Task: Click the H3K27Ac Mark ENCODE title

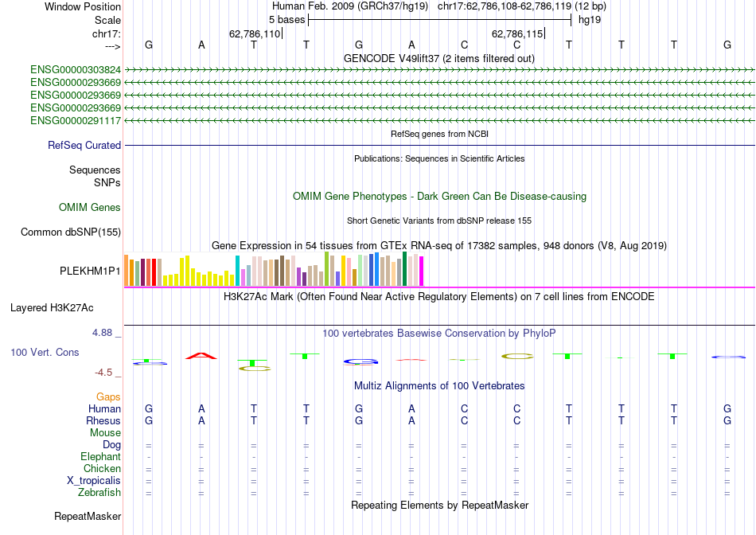Action: (x=439, y=296)
